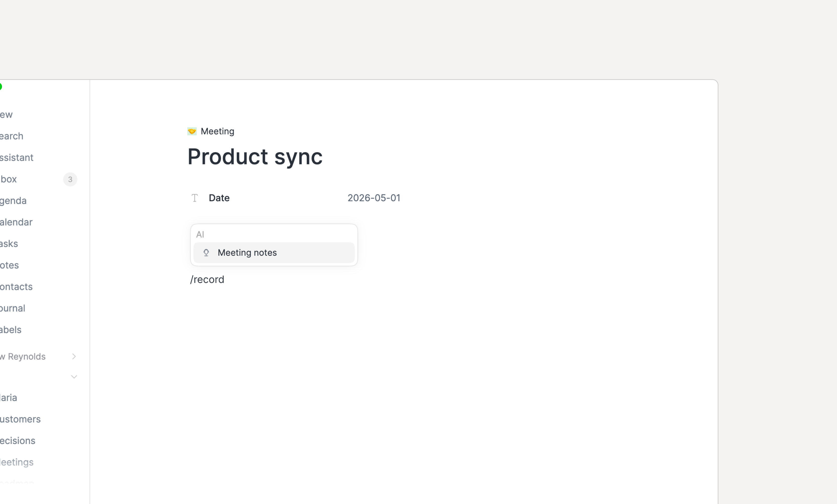This screenshot has width=837, height=504.
Task: Click the Date property label
Action: (x=219, y=198)
